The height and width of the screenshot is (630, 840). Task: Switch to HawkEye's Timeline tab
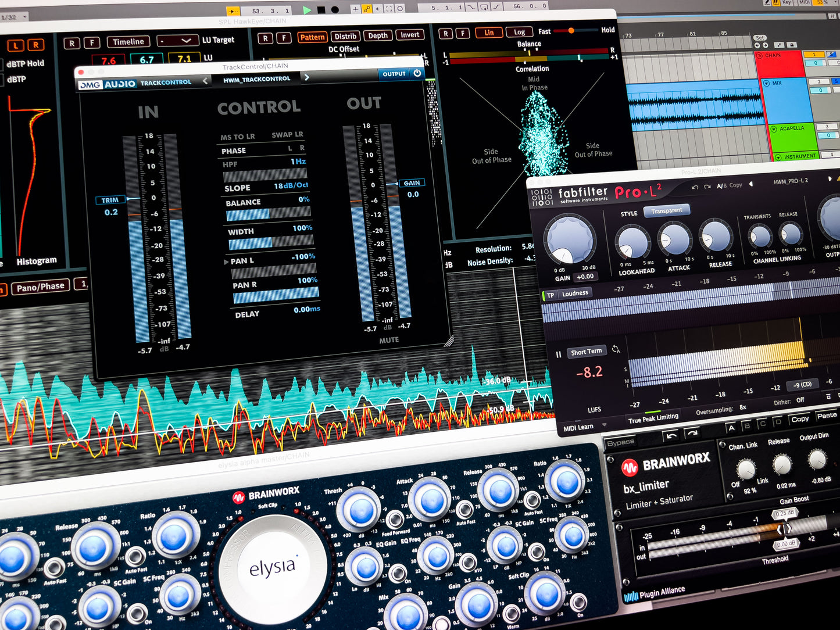[x=128, y=42]
